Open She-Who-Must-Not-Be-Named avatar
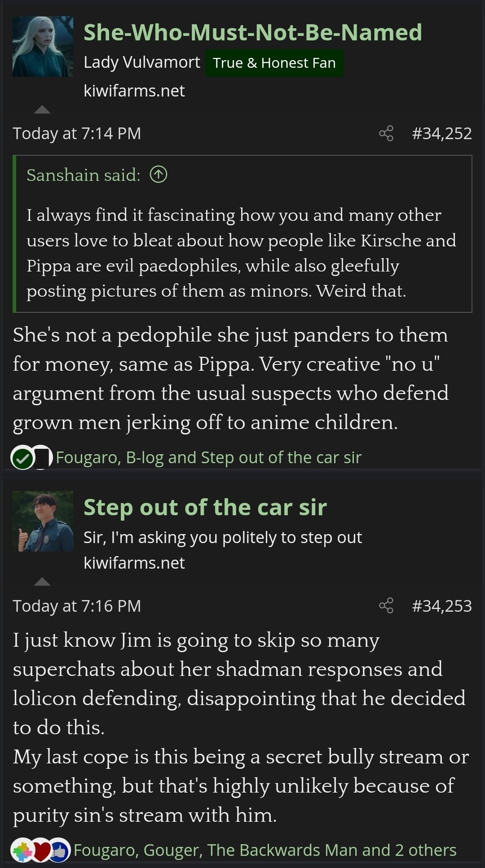Screen dimensions: 485x868 pos(43,47)
